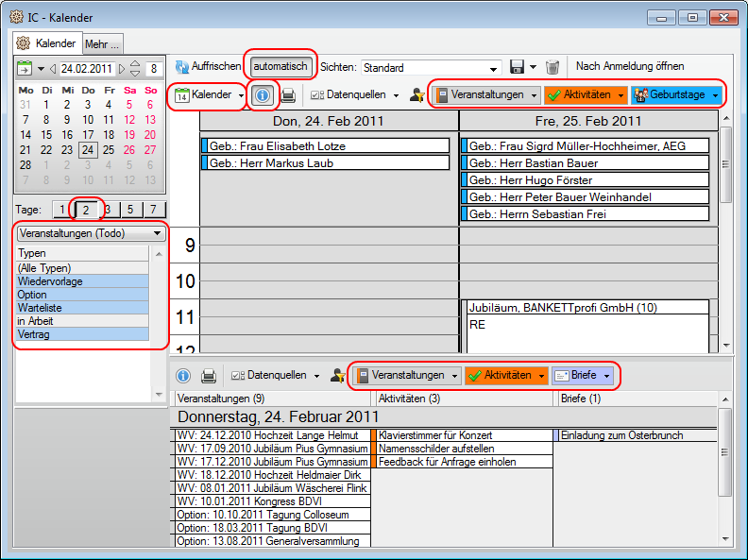748x560 pixels.
Task: Toggle the automatisch refresh button
Action: pyautogui.click(x=280, y=66)
